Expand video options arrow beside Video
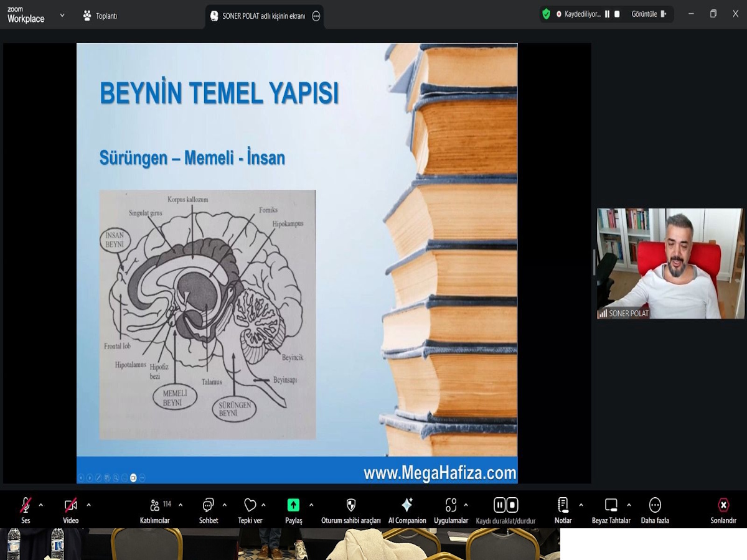This screenshot has height=560, width=747. pos(88,505)
